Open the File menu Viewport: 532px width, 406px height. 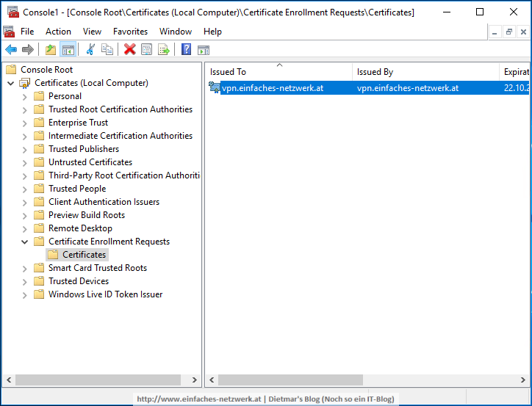[27, 32]
